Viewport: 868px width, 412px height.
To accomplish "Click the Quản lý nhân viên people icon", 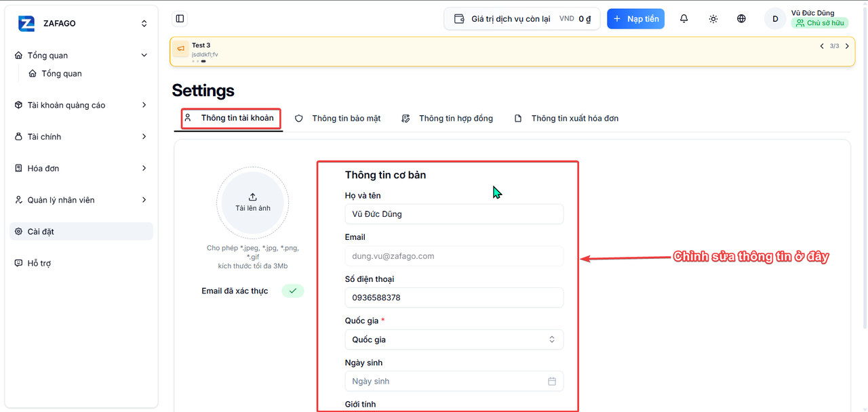I will point(19,200).
